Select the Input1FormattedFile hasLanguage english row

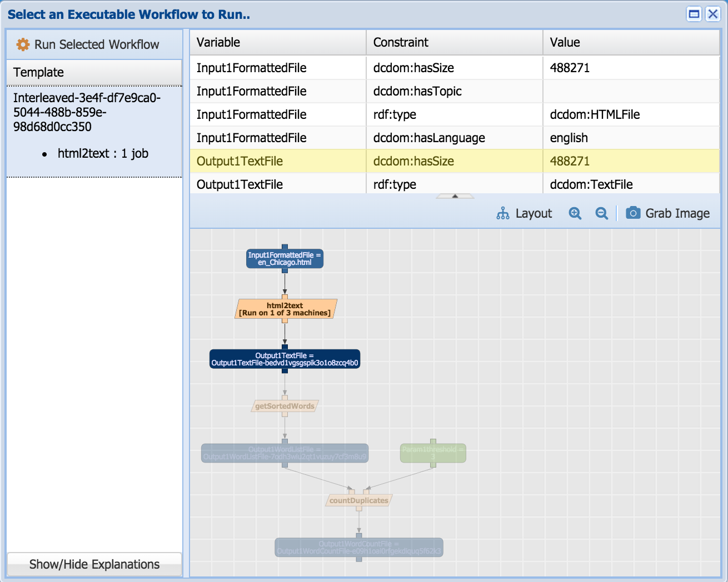(x=454, y=138)
